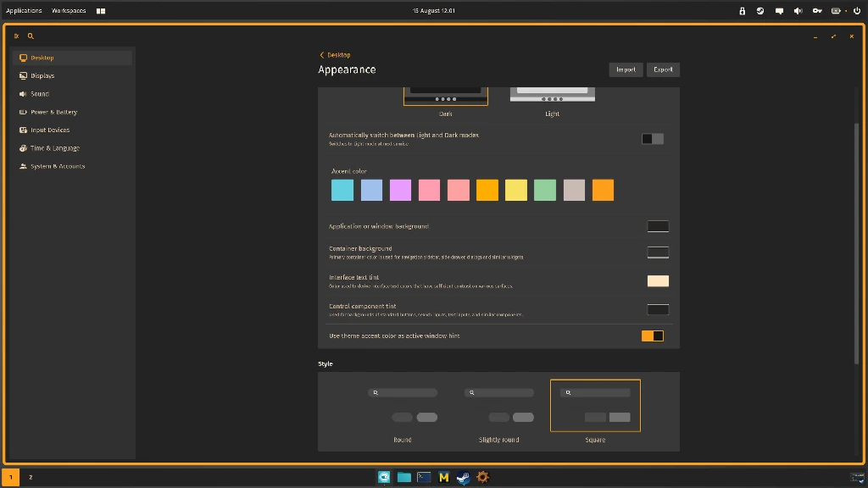Choose the beige accent color swatch

pyautogui.click(x=574, y=190)
